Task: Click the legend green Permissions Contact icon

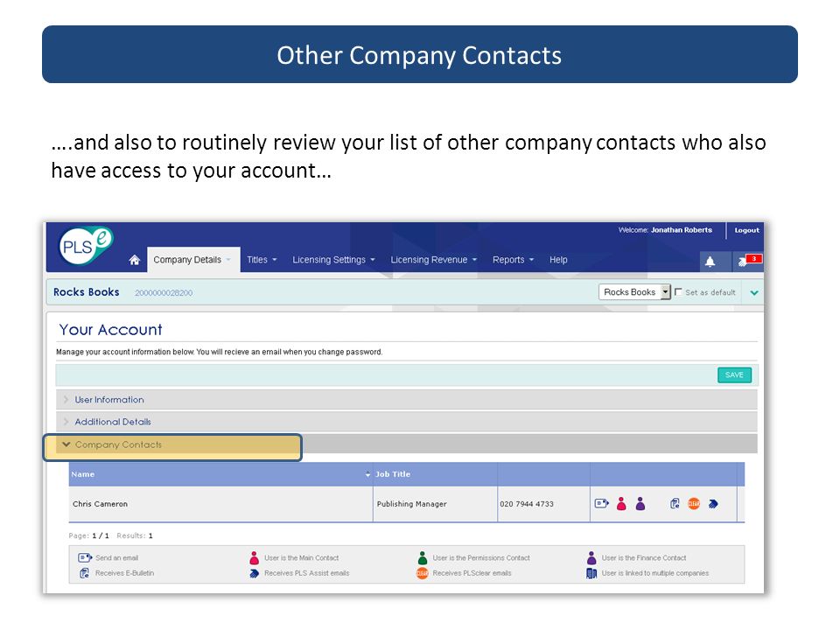Action: pyautogui.click(x=423, y=557)
